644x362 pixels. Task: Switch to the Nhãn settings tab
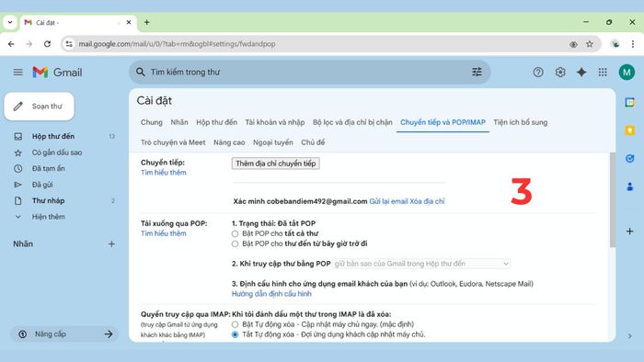click(179, 122)
